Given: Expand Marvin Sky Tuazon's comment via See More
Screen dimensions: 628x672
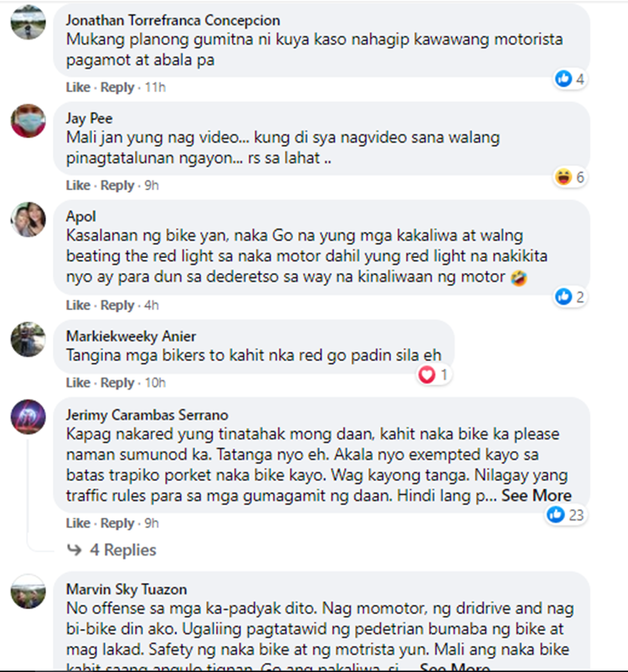Looking at the screenshot, I should tap(455, 668).
